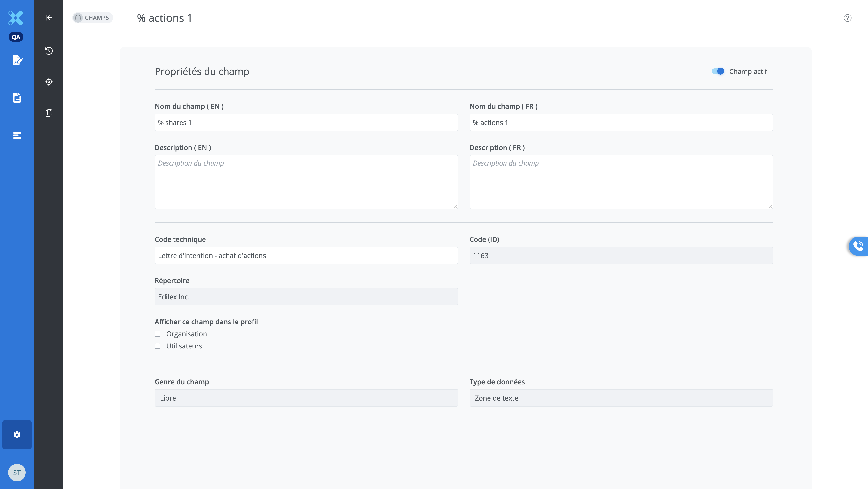Open the Type de données dropdown

[621, 398]
